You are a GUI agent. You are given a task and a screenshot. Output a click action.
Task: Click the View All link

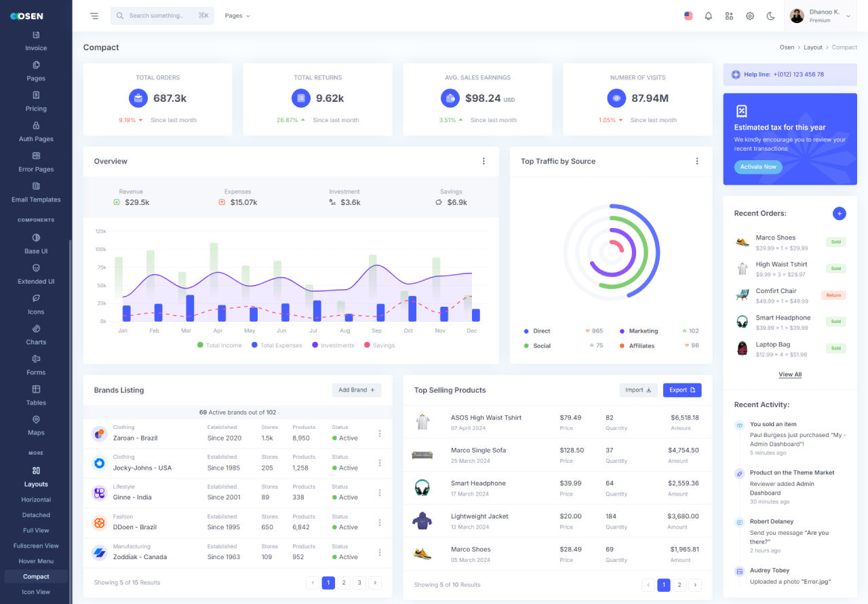click(x=790, y=375)
